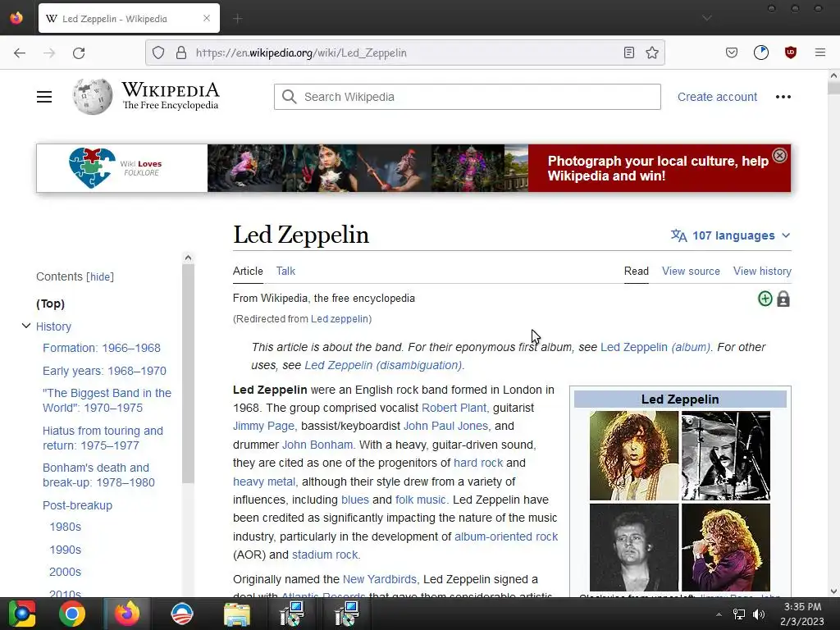Open Formation: 1966–1968 section
Screen dimensions: 840x630
click(101, 348)
